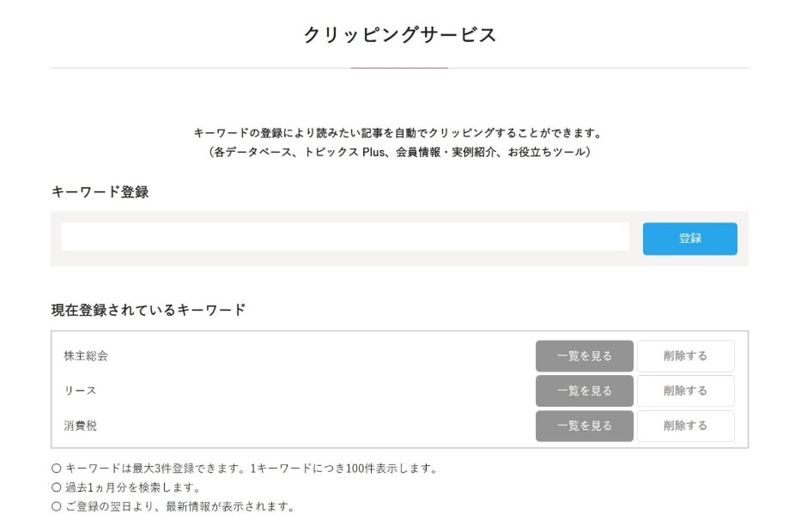Image resolution: width=807 pixels, height=532 pixels.
Task: Click the note about ご登録の翌日より
Action: [173, 506]
